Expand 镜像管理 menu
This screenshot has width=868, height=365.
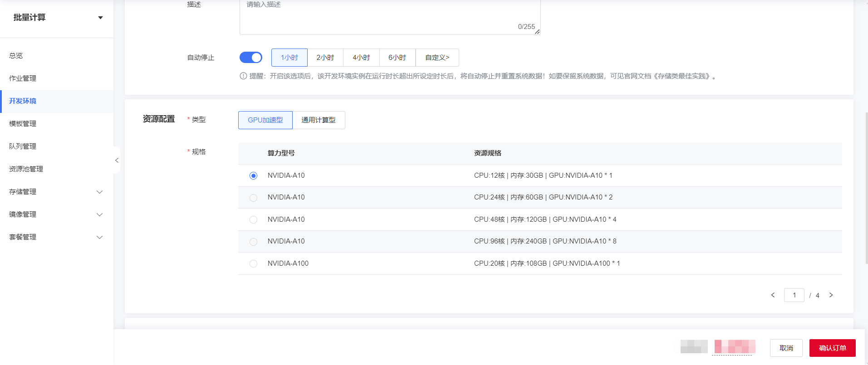[x=99, y=214]
